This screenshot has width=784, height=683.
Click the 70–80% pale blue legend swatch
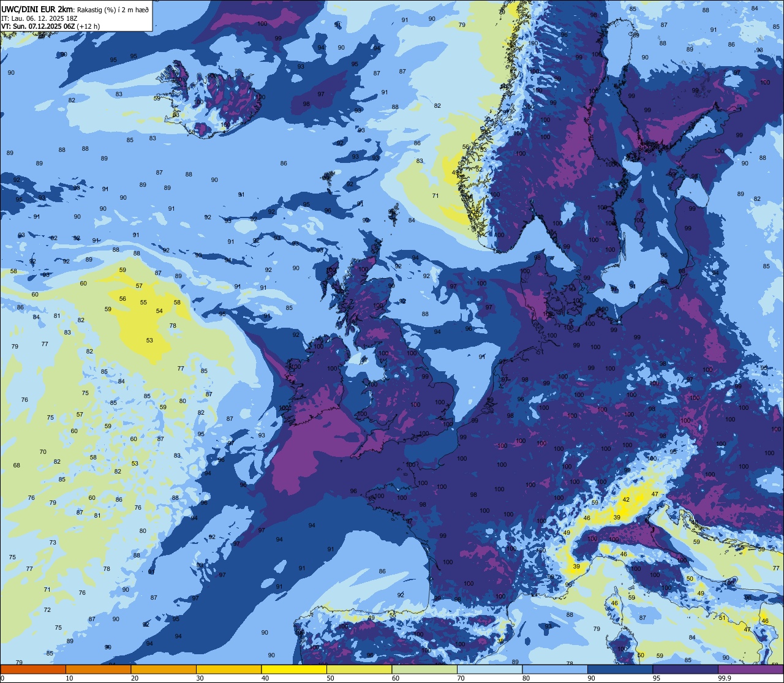click(489, 669)
